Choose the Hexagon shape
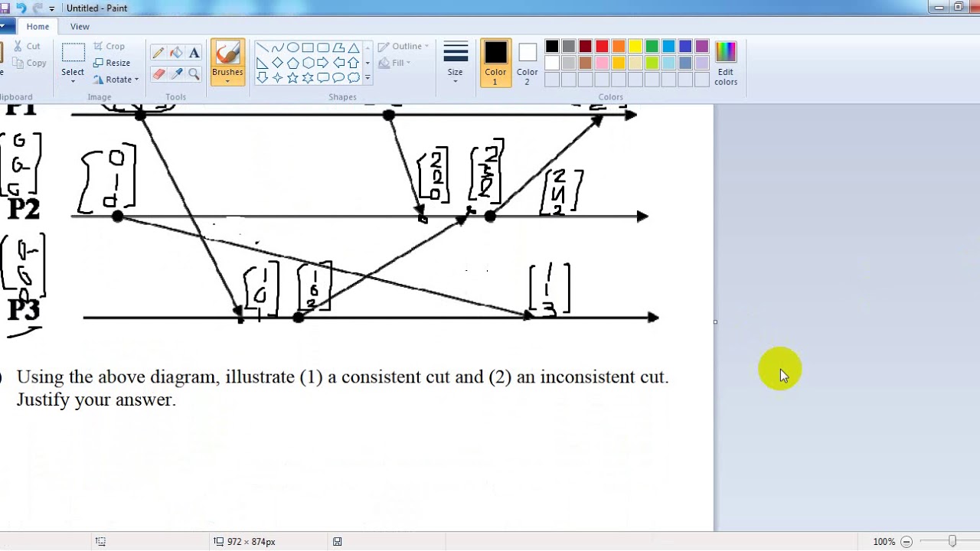 point(308,63)
